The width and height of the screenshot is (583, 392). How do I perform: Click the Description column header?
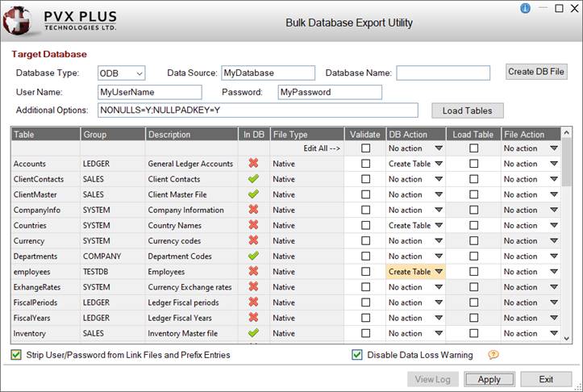pyautogui.click(x=190, y=134)
